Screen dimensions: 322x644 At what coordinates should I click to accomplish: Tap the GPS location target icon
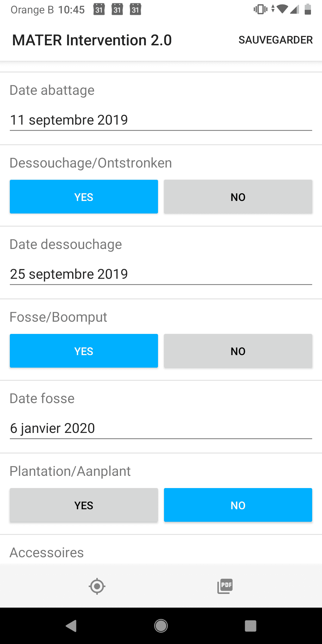pos(97,586)
